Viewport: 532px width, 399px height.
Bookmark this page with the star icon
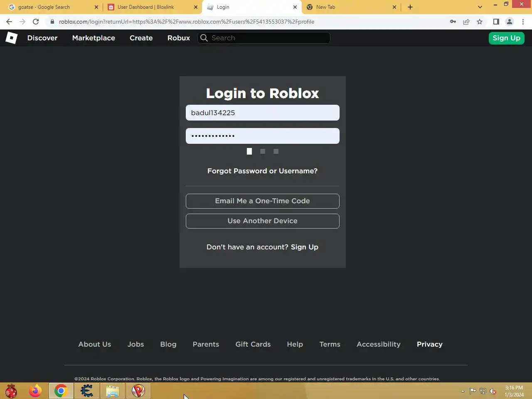point(480,22)
